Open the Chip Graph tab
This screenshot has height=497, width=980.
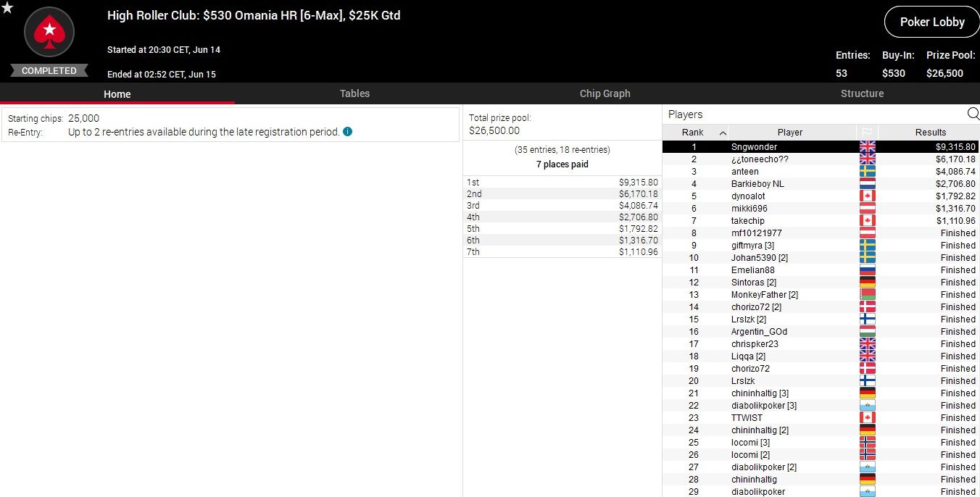pyautogui.click(x=605, y=93)
